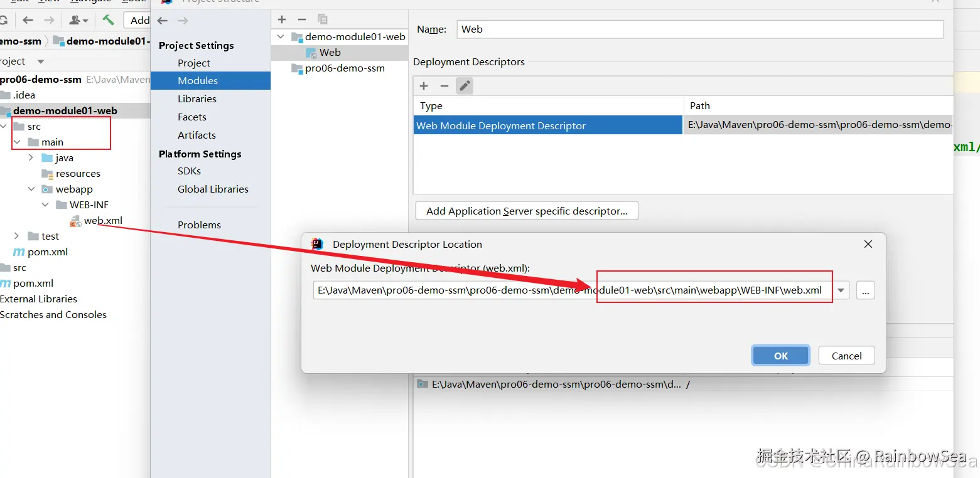This screenshot has width=980, height=478.
Task: Click the facet Name input field
Action: pos(700,29)
